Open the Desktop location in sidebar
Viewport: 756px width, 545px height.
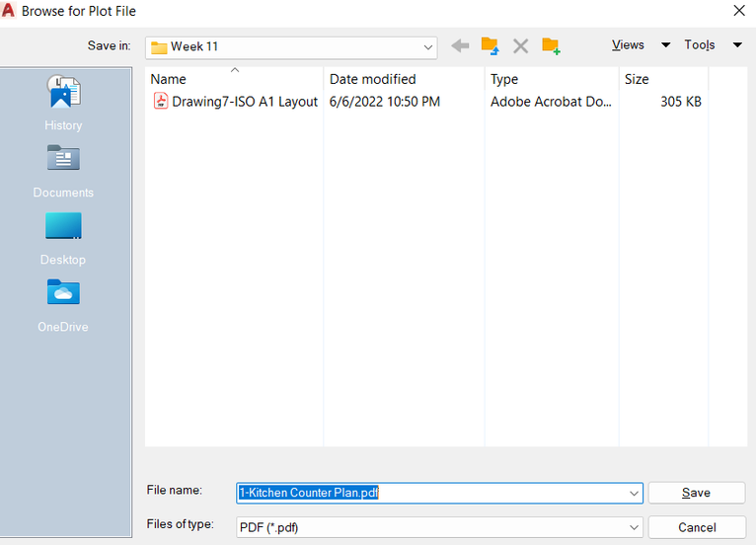pos(63,239)
